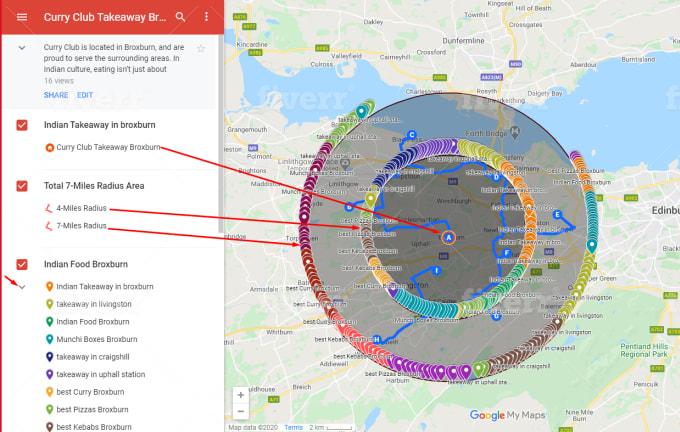This screenshot has width=680, height=432.
Task: Click the 4-Miles Radius line icon
Action: (49, 208)
